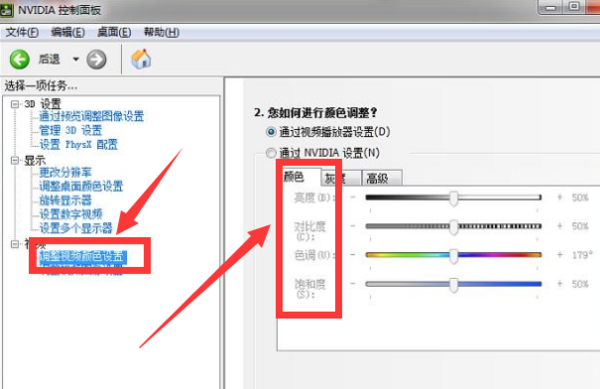Open 更改分辨率 link
The image size is (600, 389).
tap(65, 173)
